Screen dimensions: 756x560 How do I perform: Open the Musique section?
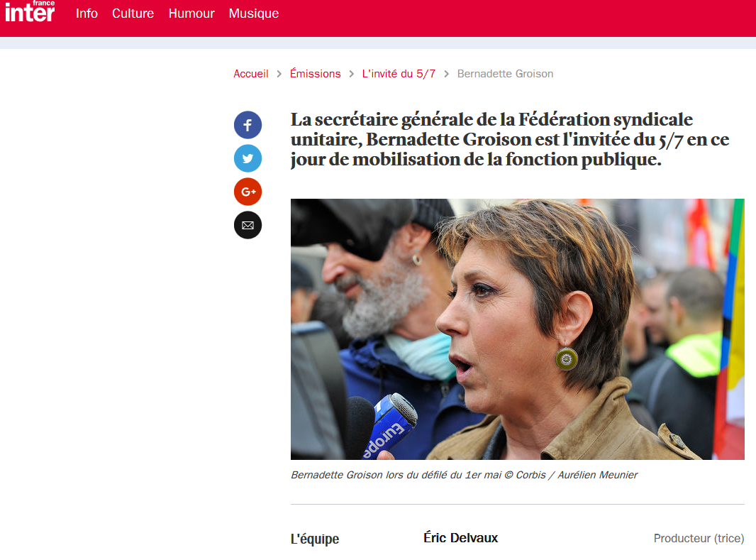coord(254,13)
